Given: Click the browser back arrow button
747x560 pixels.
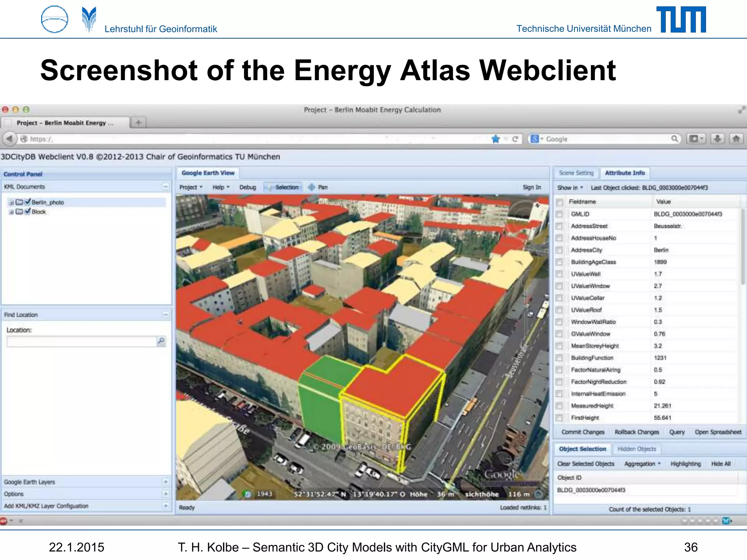Looking at the screenshot, I should click(9, 139).
